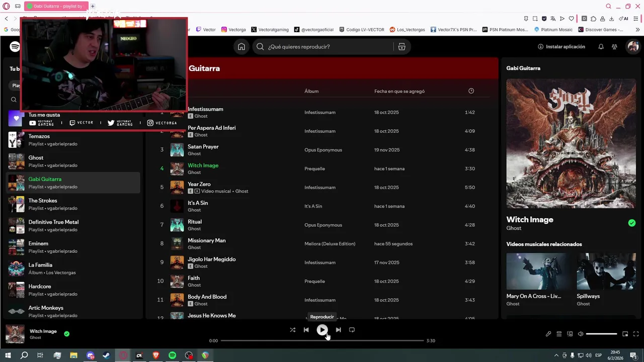The width and height of the screenshot is (644, 362).
Task: Click the song progress bar
Action: pyautogui.click(x=322, y=341)
